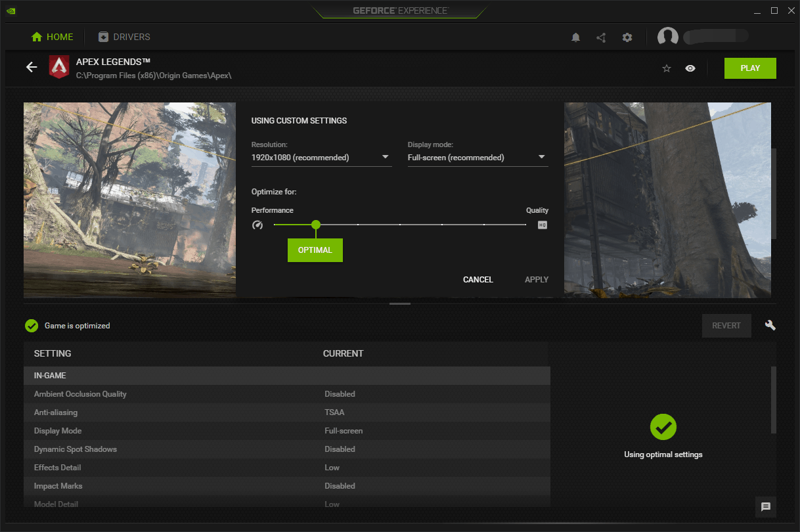
Task: Click the SETTING column header
Action: (53, 353)
